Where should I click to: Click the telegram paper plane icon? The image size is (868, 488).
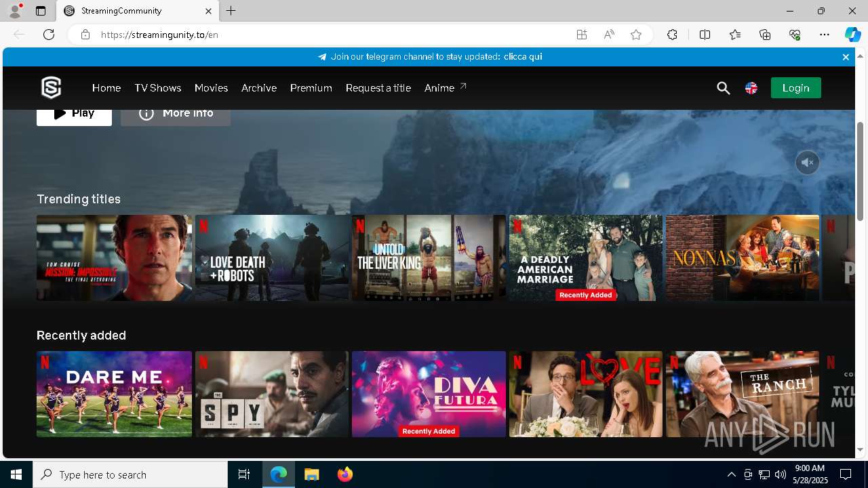coord(322,57)
